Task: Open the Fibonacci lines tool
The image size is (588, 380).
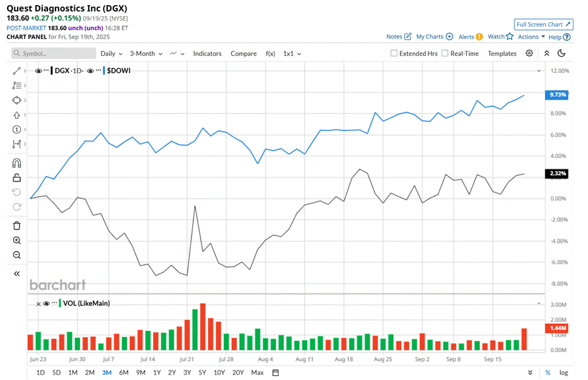Action: click(16, 85)
